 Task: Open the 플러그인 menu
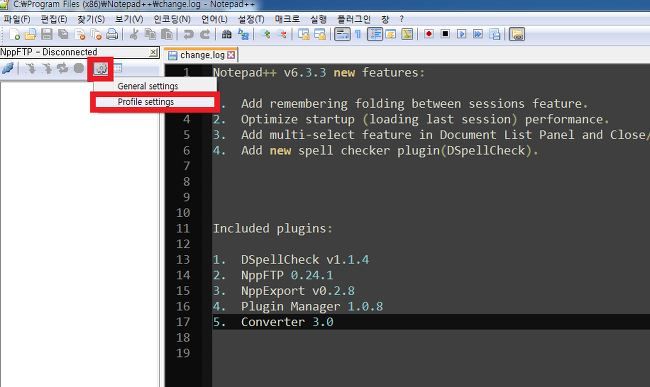point(354,19)
